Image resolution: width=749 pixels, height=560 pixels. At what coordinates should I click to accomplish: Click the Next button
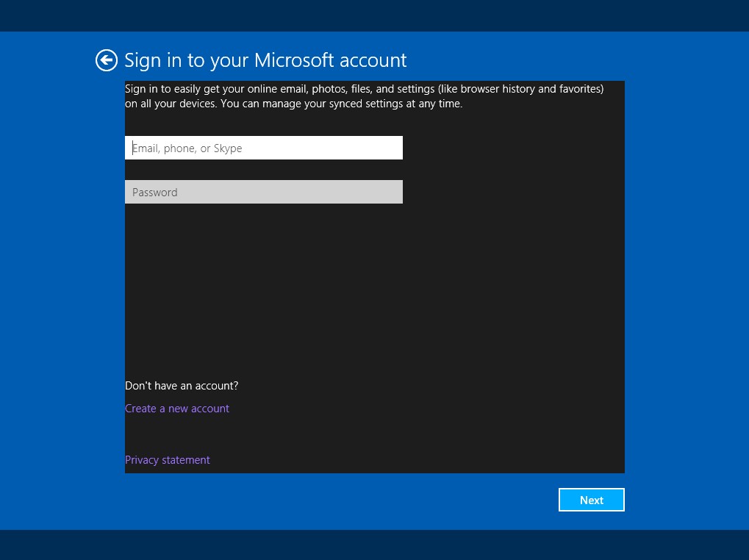point(592,500)
